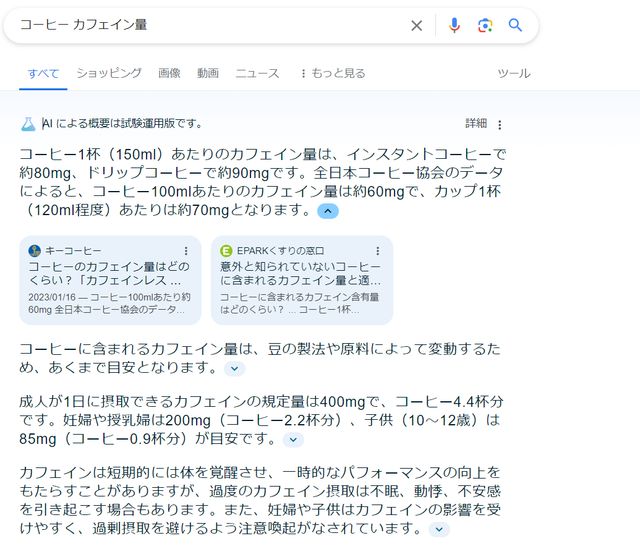Switch to the ショッピング tab
Image resolution: width=640 pixels, height=557 pixels.
[109, 73]
